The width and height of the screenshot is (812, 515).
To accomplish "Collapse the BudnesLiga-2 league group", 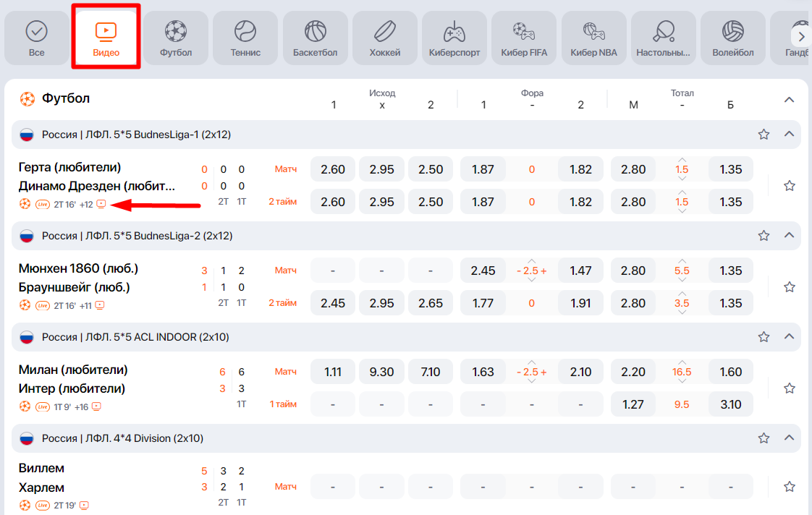I will pyautogui.click(x=790, y=235).
